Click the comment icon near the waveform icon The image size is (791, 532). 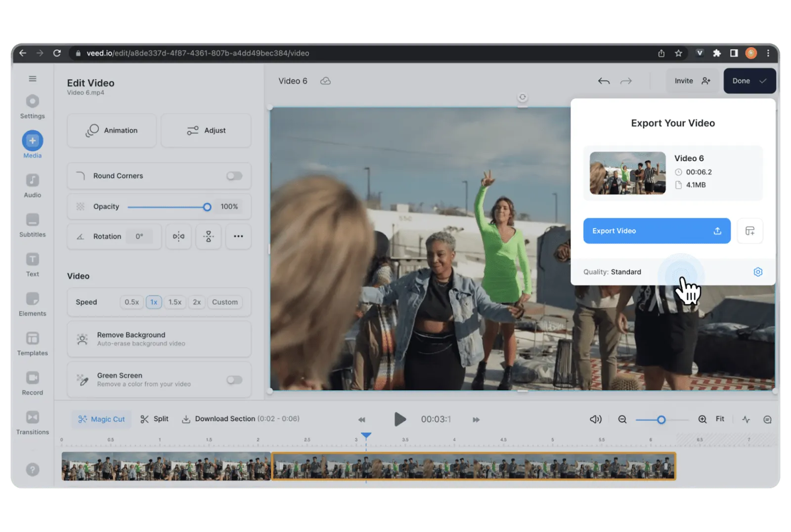(x=767, y=419)
